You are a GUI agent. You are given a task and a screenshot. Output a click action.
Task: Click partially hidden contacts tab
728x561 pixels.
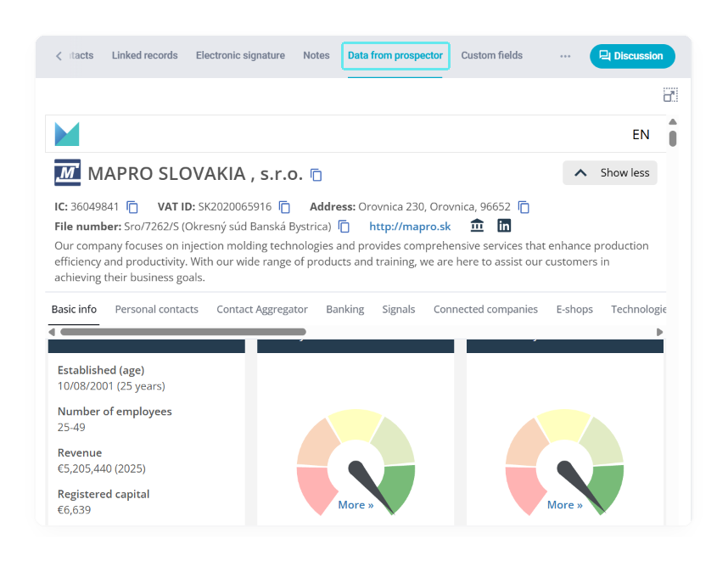[81, 55]
